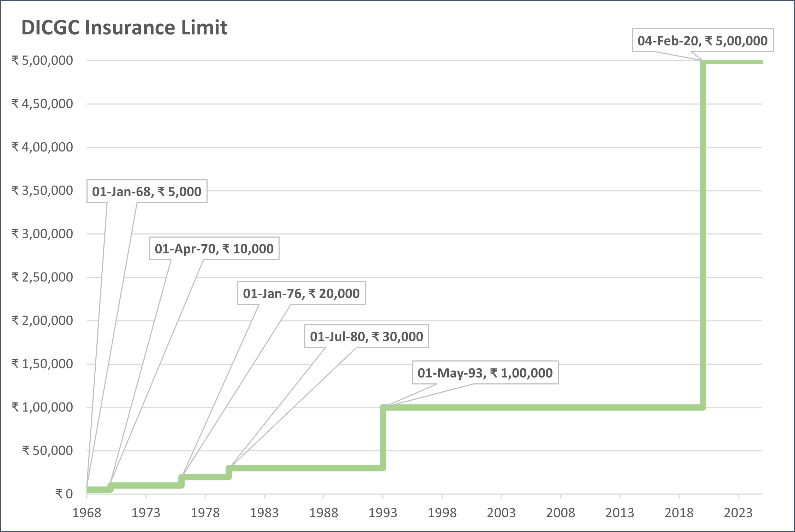
Task: Click the ₹ 2,50,000 y-axis label
Action: pos(42,277)
